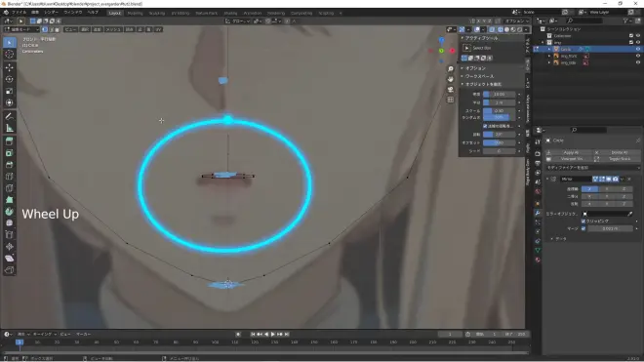
Task: Select the Bevel tool
Action: pyautogui.click(x=10, y=165)
